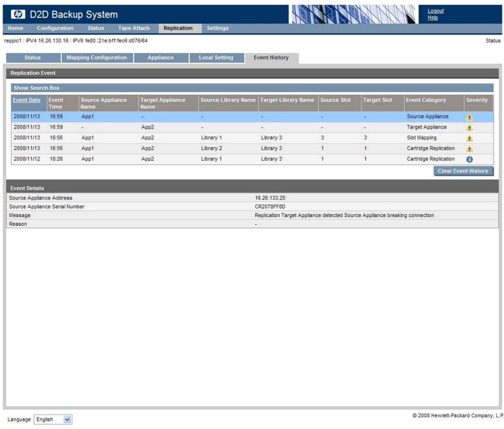Image resolution: width=504 pixels, height=429 pixels.
Task: Click the 'Source Appliance Address' label
Action: click(41, 198)
